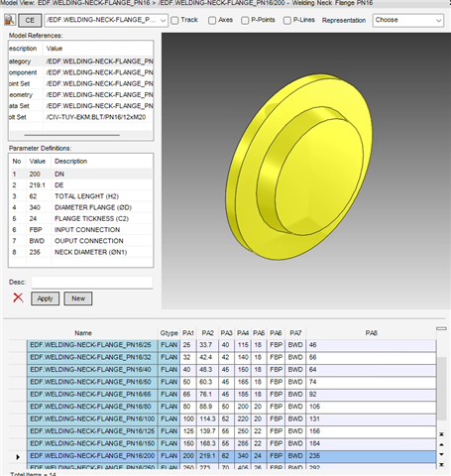
Task: Click the CE button
Action: (x=30, y=21)
